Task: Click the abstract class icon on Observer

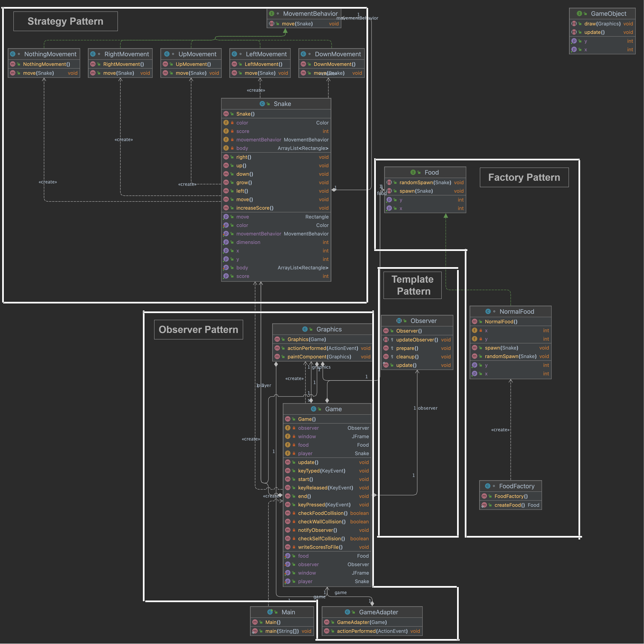Action: click(x=399, y=320)
